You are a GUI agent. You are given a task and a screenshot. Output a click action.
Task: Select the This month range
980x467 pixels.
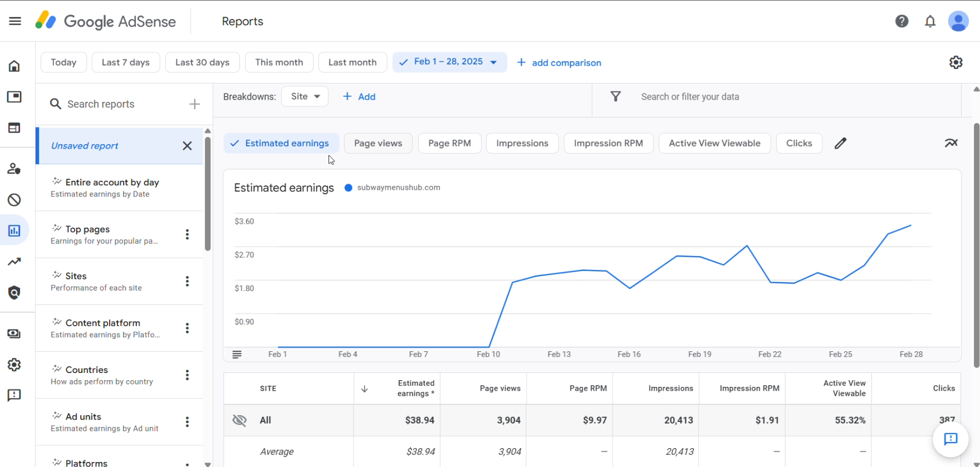tap(279, 62)
